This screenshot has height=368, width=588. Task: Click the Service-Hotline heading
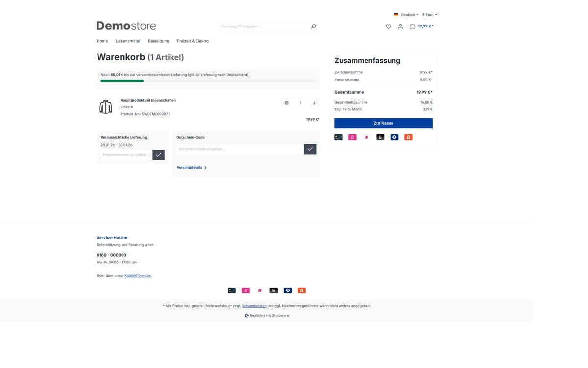112,238
